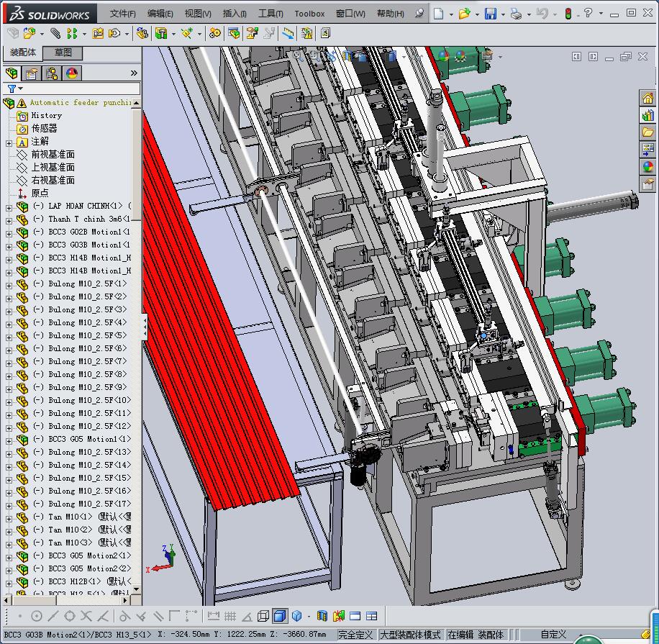This screenshot has height=644, width=659.
Task: Open the Appearances color ball pane on the right
Action: (647, 167)
